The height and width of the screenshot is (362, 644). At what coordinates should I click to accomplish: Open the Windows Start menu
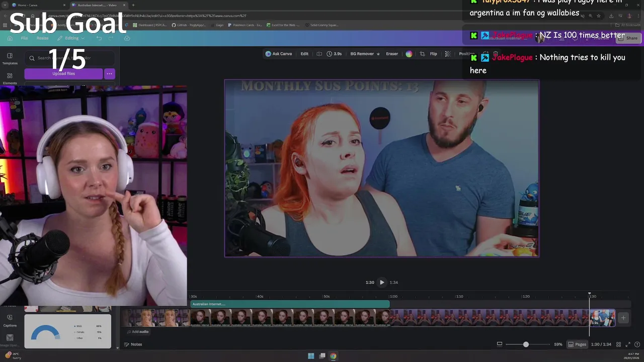click(311, 356)
